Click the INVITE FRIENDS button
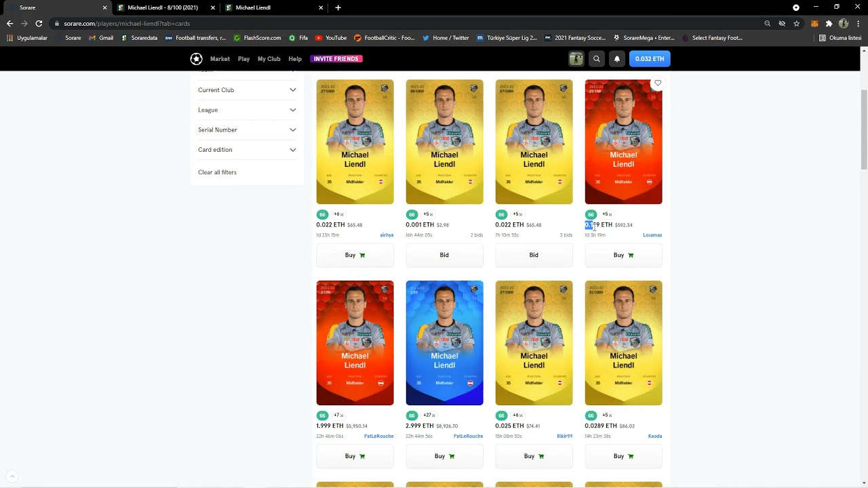 [336, 59]
